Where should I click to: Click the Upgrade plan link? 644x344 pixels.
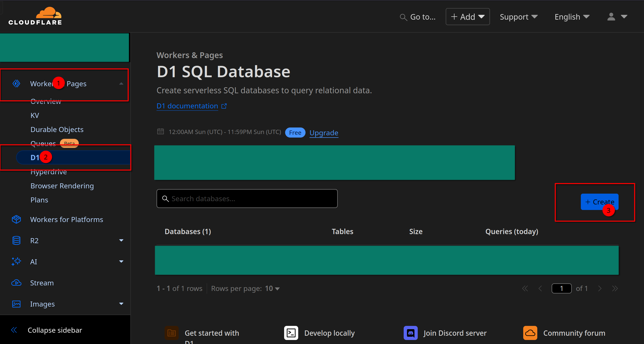click(324, 133)
